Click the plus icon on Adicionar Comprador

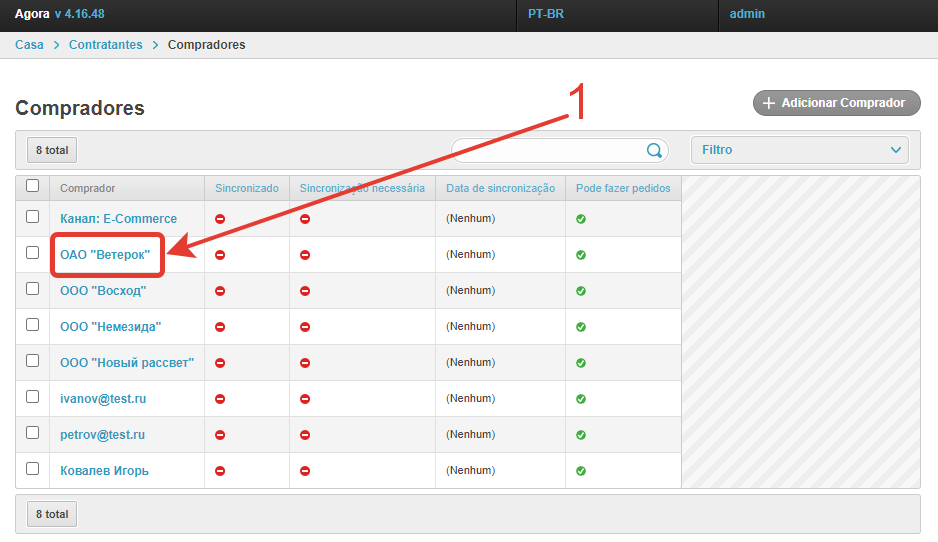(x=769, y=103)
